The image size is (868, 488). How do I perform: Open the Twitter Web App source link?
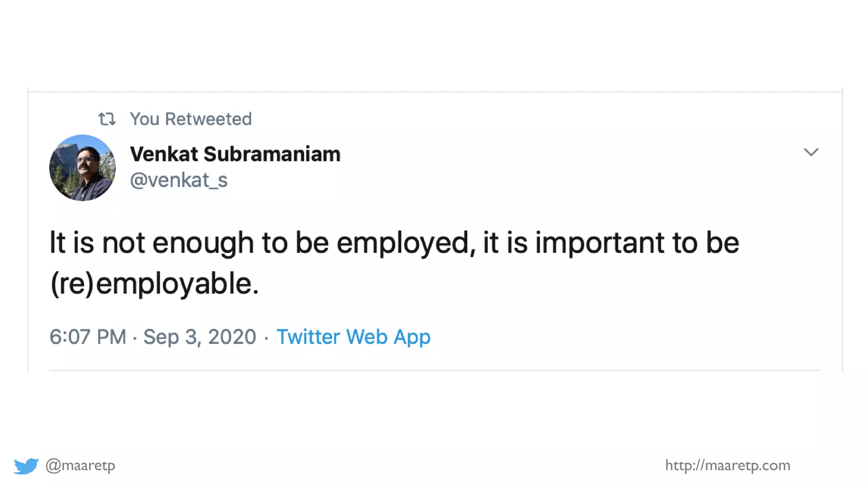(x=353, y=337)
